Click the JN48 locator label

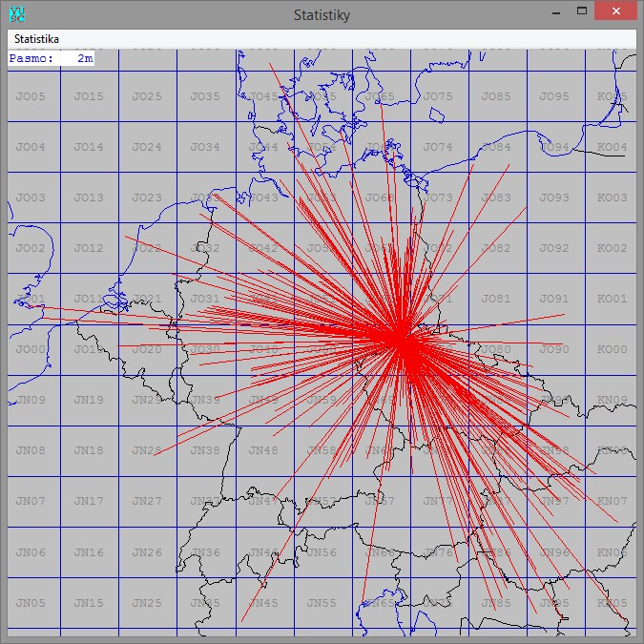[x=263, y=450]
